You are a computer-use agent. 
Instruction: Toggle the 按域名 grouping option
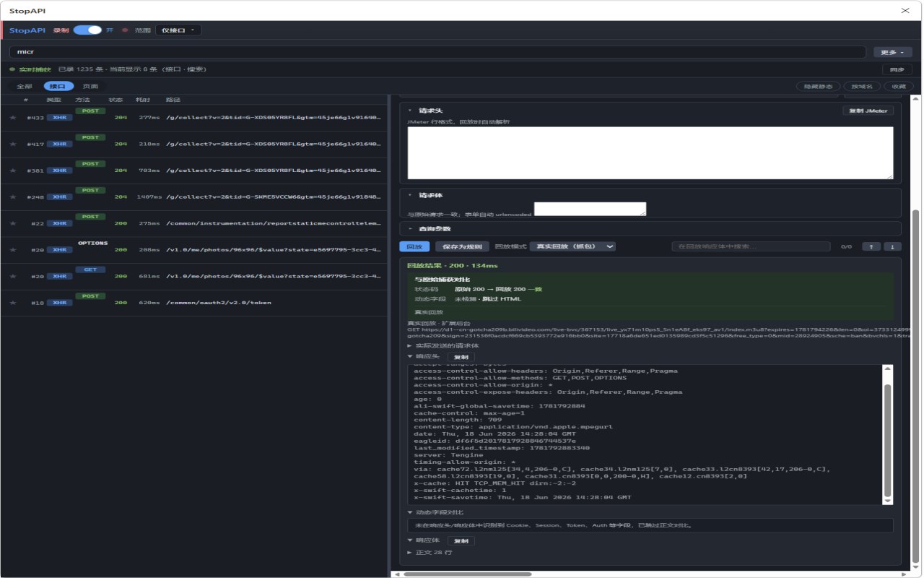coord(862,86)
